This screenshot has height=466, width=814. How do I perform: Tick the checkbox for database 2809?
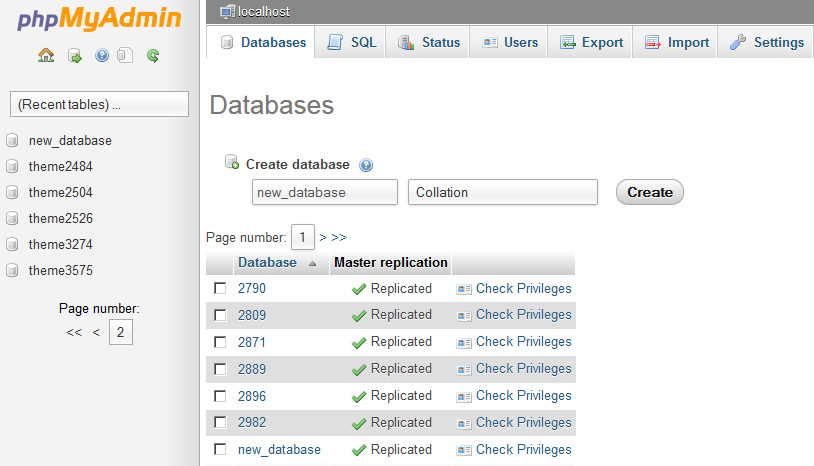pos(220,315)
